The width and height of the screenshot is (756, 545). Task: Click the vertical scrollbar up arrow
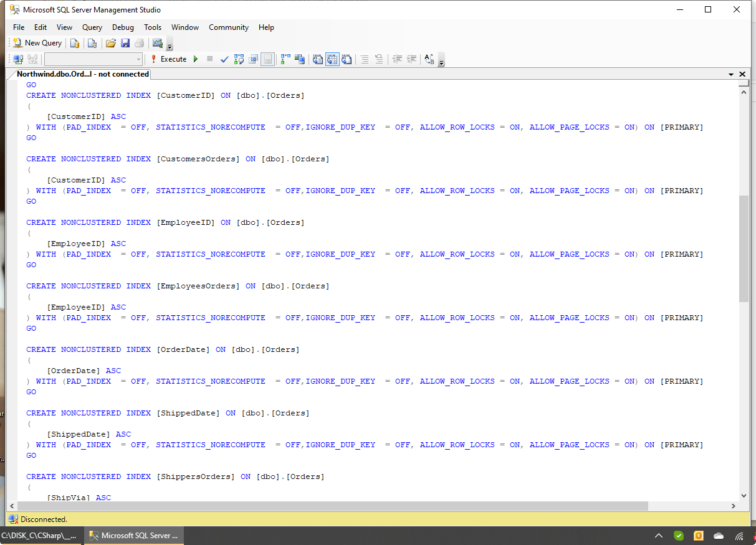click(x=744, y=91)
